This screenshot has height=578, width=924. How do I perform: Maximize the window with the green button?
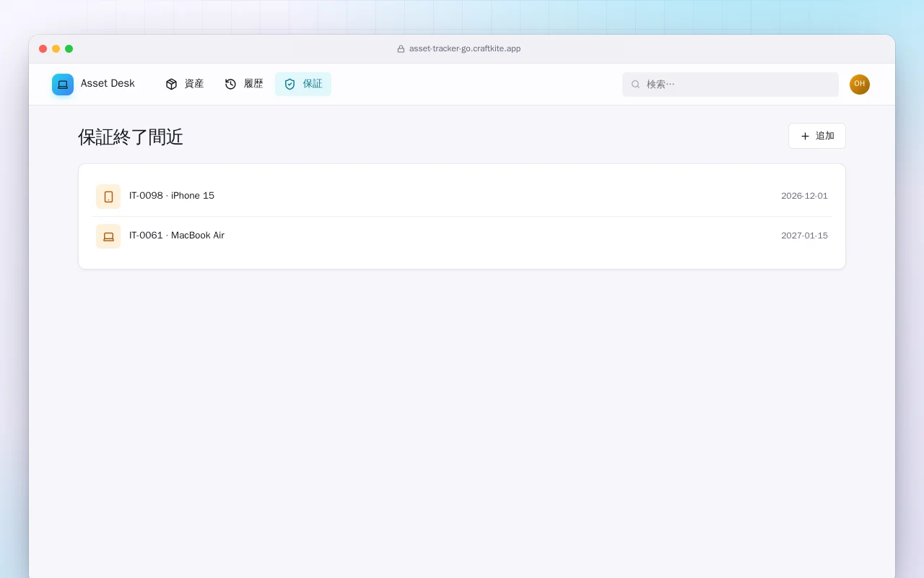(69, 49)
